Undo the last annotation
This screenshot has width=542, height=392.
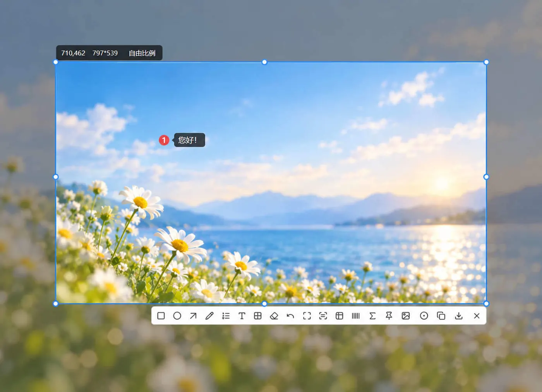pyautogui.click(x=290, y=316)
